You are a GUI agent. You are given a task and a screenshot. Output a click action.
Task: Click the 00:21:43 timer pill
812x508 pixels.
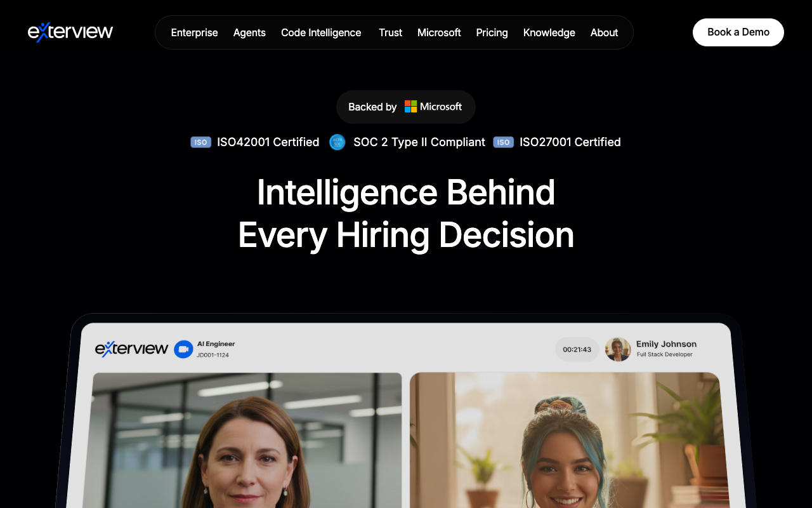point(577,349)
